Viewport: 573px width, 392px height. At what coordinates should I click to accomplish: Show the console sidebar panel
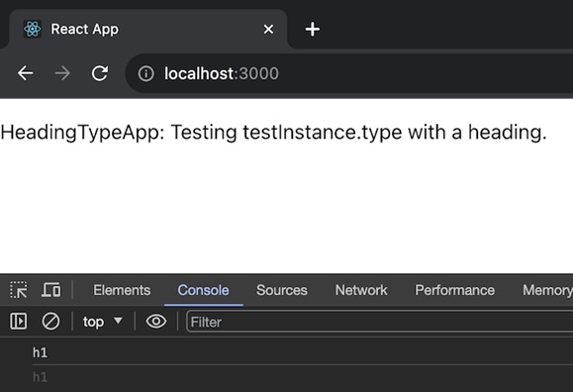[18, 322]
